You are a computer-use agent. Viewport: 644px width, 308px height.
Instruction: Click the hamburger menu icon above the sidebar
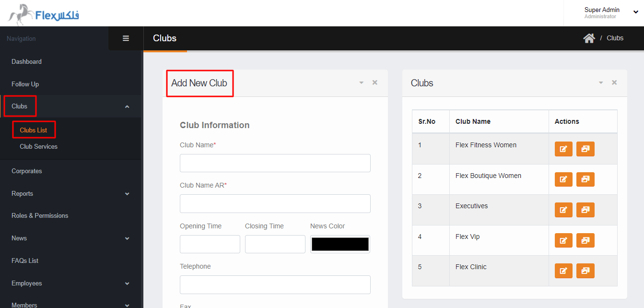pos(126,38)
